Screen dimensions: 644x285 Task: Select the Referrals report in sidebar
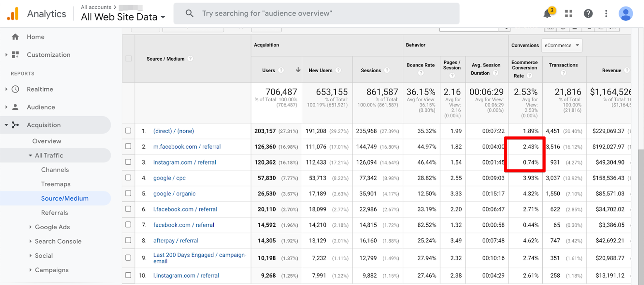(x=55, y=213)
